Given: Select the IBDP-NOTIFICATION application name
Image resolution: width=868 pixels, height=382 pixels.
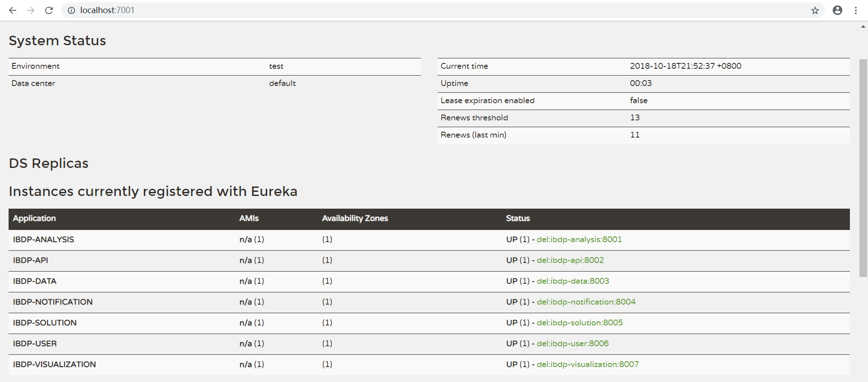Looking at the screenshot, I should pyautogui.click(x=52, y=302).
